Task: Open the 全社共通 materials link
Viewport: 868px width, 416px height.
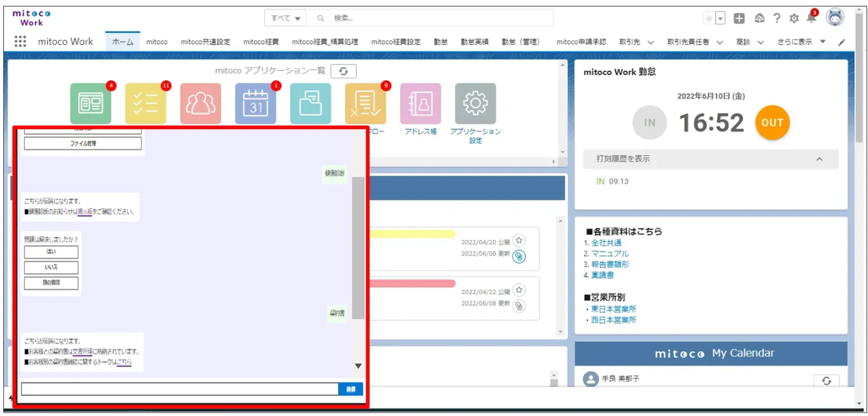Action: [x=606, y=243]
